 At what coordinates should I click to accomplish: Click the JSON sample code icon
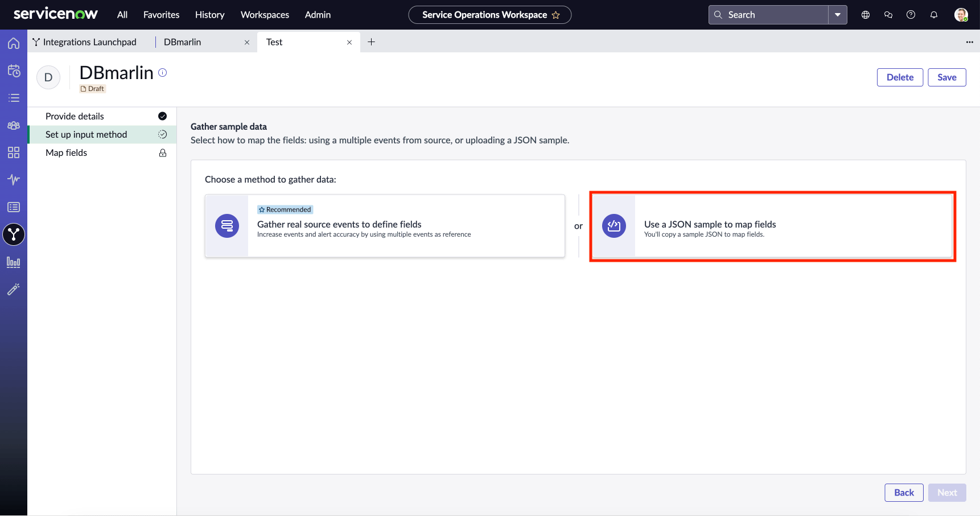[614, 226]
